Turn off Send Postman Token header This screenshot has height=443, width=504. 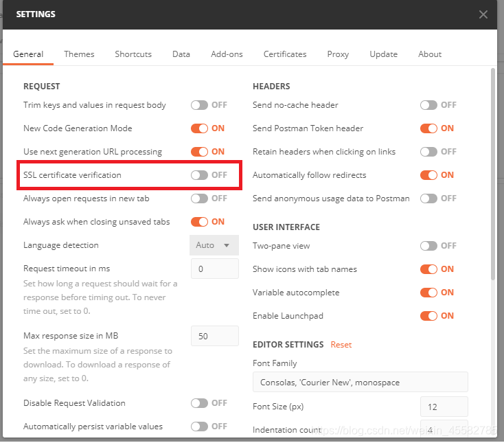tap(428, 128)
